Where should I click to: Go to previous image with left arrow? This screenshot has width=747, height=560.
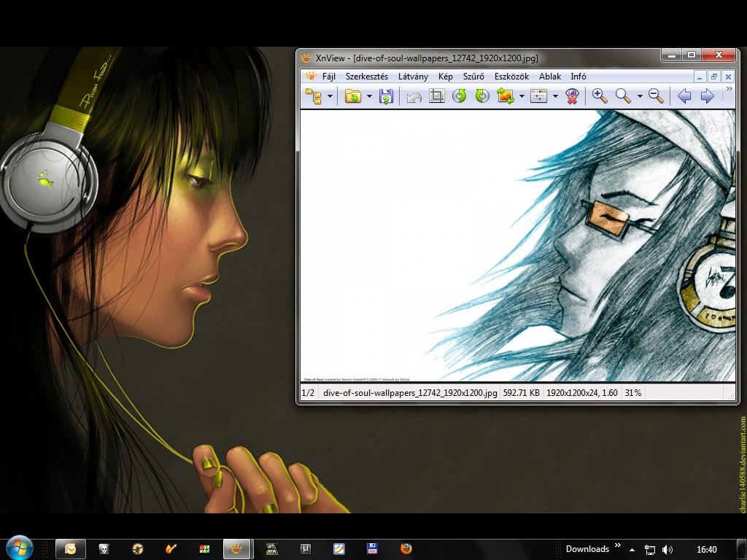[x=684, y=96]
